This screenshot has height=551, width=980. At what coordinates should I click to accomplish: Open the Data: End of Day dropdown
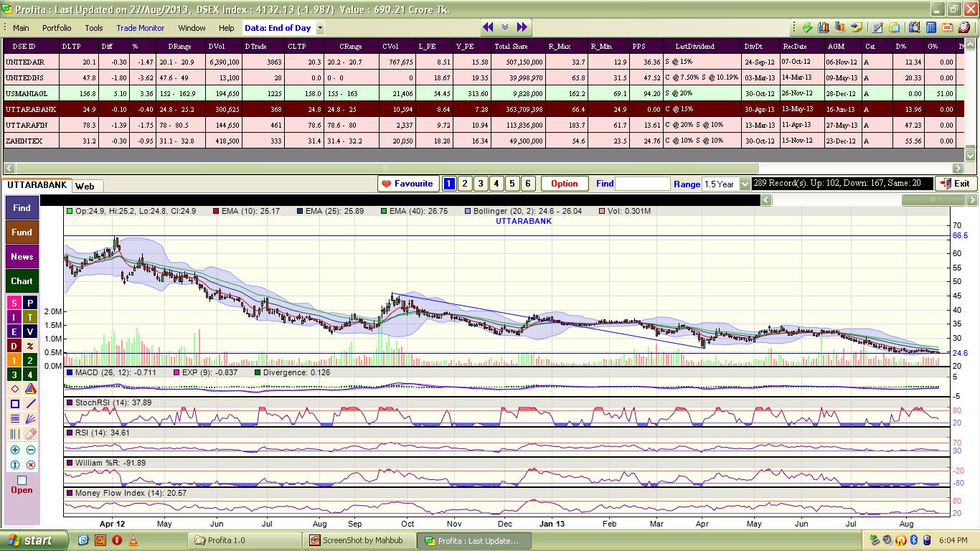(x=320, y=28)
